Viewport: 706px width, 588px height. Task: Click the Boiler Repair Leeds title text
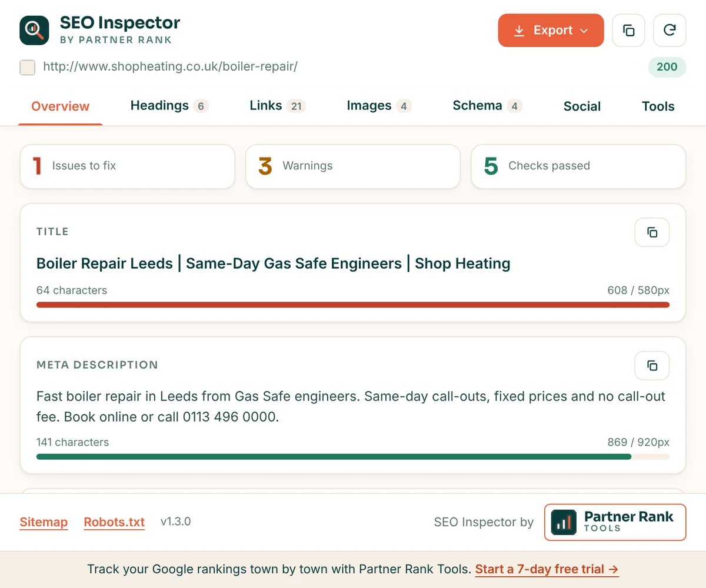point(274,263)
